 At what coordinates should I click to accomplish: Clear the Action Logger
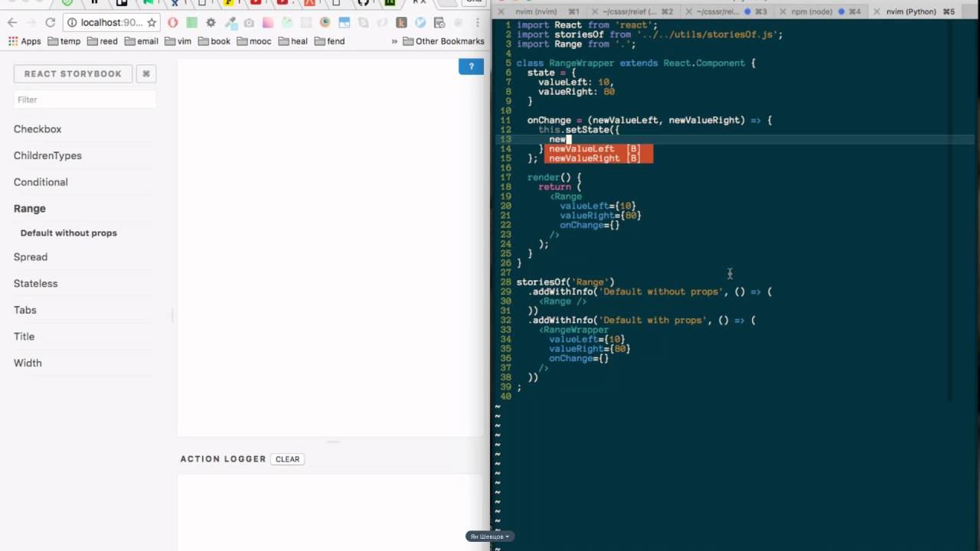288,459
